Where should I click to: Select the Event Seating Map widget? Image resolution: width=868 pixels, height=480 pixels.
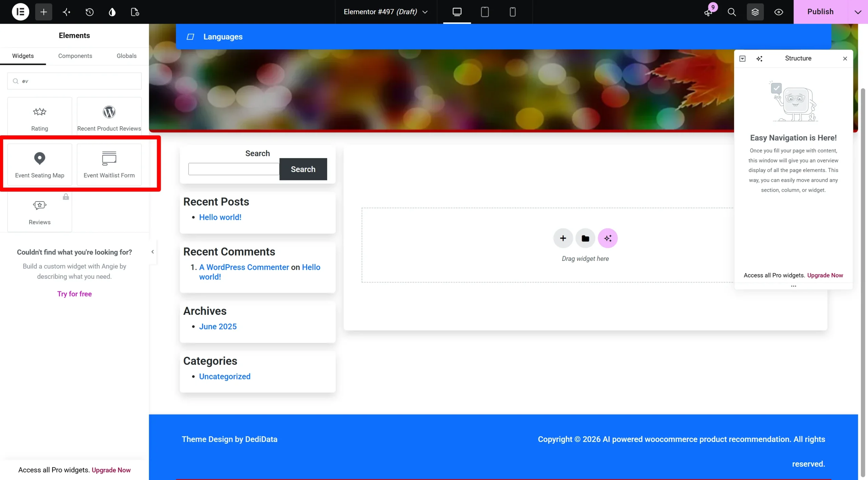click(40, 164)
